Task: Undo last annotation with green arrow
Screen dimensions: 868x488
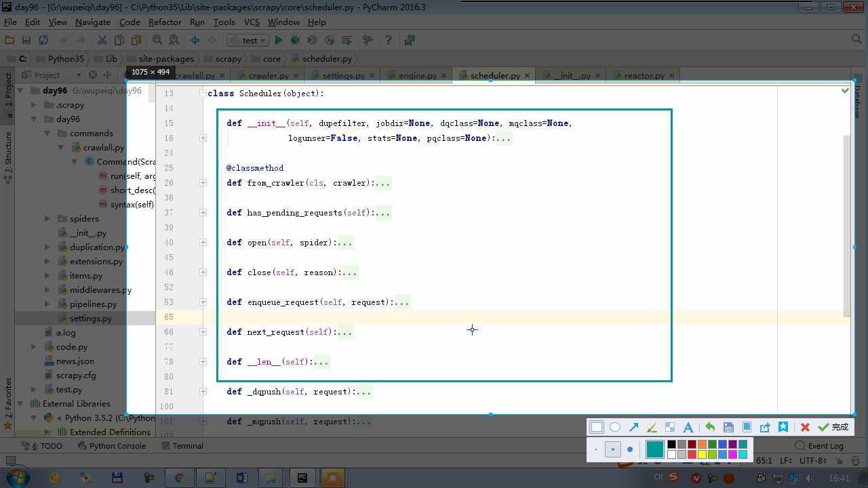Action: (x=710, y=427)
